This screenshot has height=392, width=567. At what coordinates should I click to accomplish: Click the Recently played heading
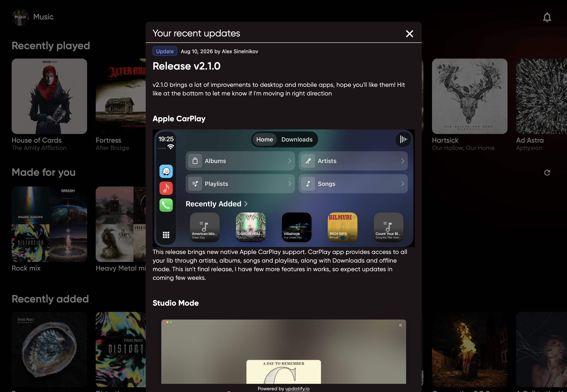(51, 46)
